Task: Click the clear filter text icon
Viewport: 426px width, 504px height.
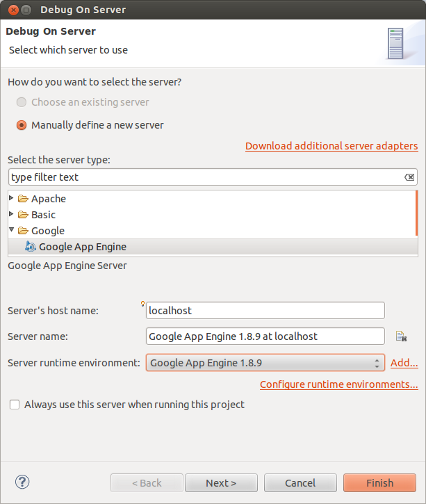Action: pyautogui.click(x=410, y=177)
